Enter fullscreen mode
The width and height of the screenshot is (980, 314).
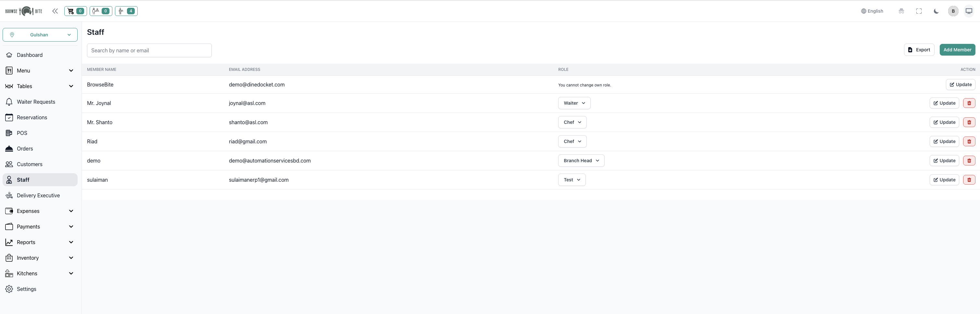click(x=919, y=11)
